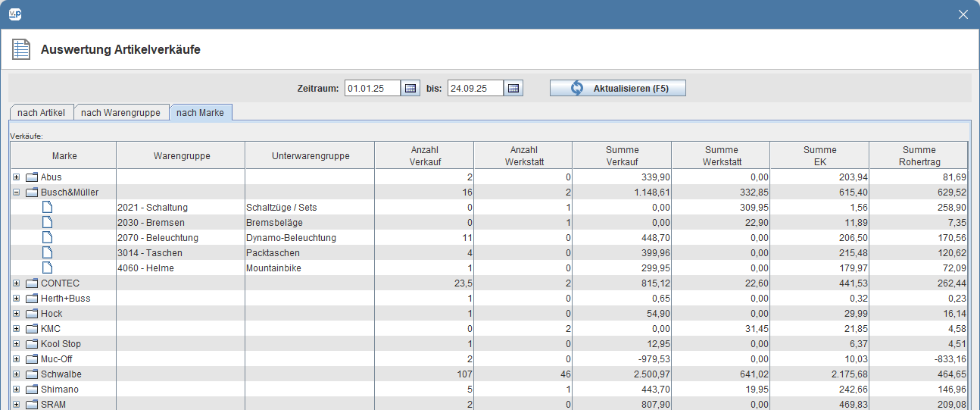The width and height of the screenshot is (980, 410).
Task: Click the Muc-Off folder icon
Action: [x=32, y=359]
